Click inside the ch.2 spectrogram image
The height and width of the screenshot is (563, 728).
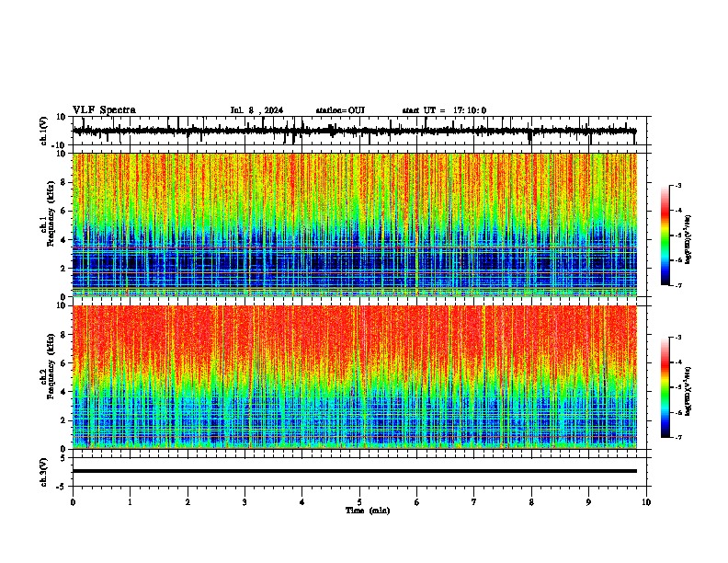click(x=355, y=377)
